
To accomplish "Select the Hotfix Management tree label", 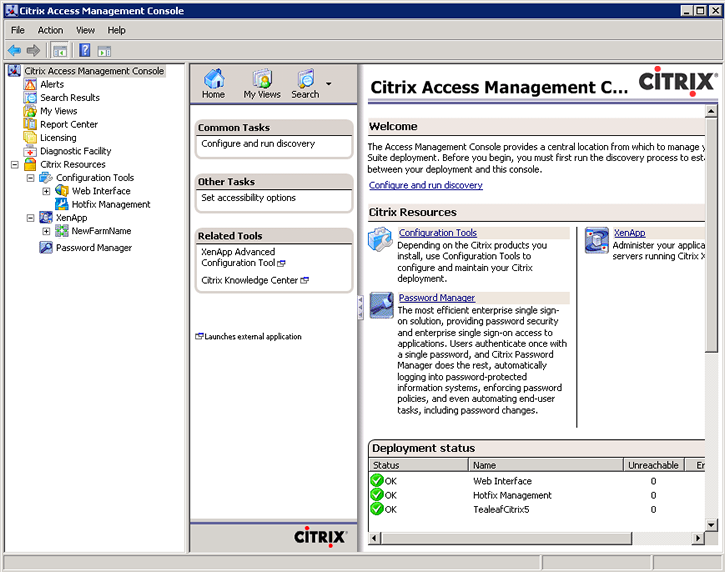I will 111,204.
